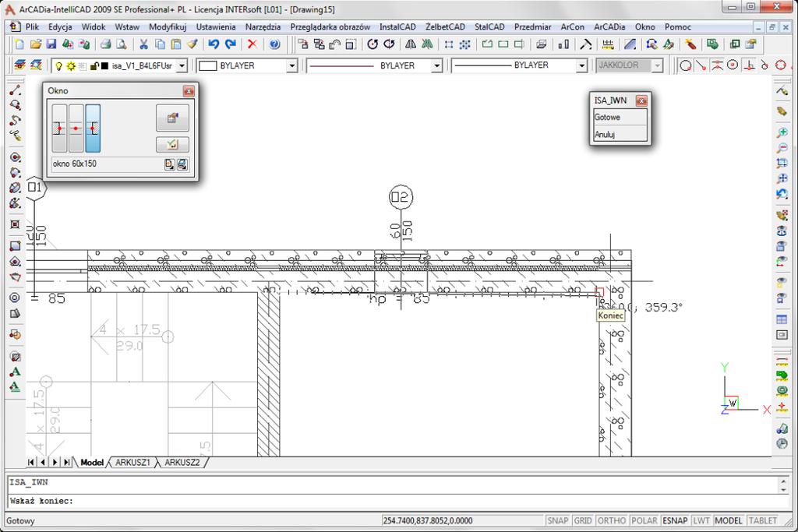This screenshot has width=798, height=532.
Task: Open the ŻelbetCAD menu
Action: click(x=445, y=27)
